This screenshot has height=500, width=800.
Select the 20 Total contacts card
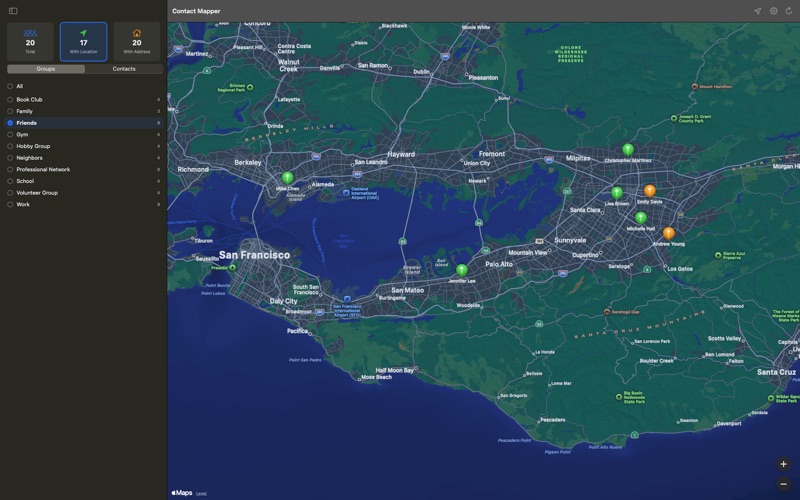[x=30, y=41]
